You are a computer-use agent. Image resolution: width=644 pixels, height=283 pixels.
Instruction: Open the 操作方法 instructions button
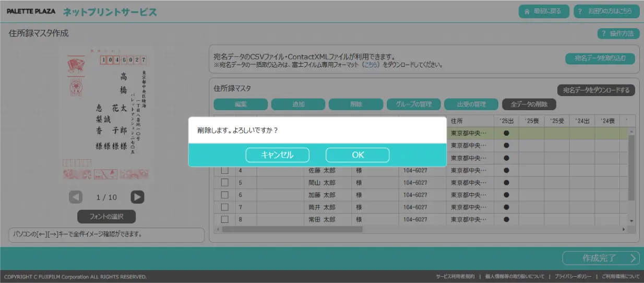(x=618, y=33)
